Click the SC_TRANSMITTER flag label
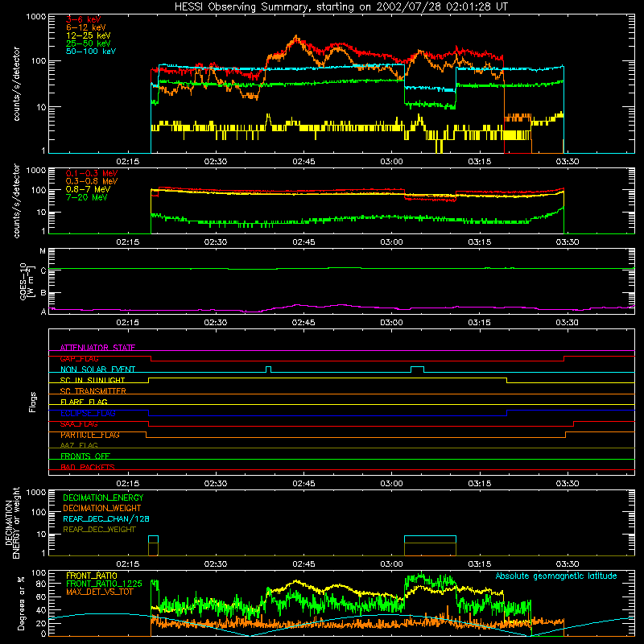Viewport: 644px width, 644px height. 93,391
